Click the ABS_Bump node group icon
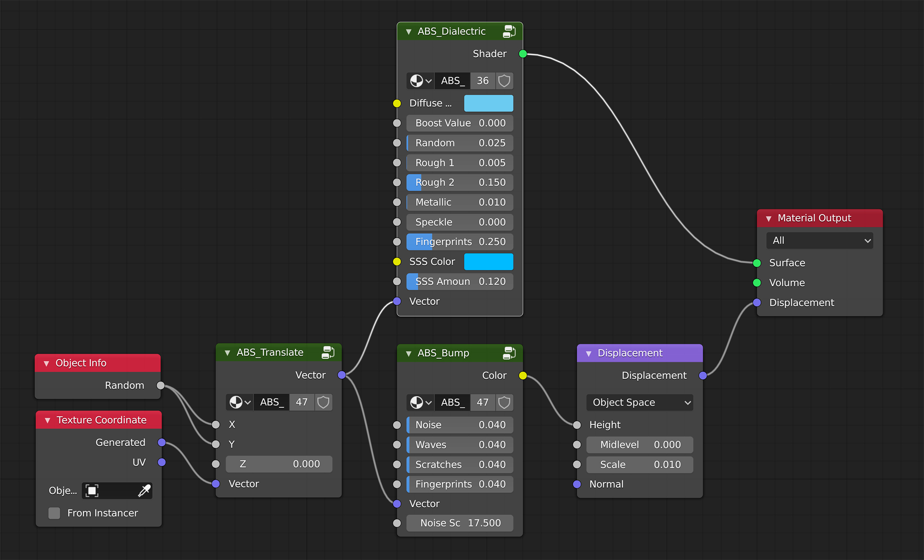The width and height of the screenshot is (924, 560). (509, 353)
